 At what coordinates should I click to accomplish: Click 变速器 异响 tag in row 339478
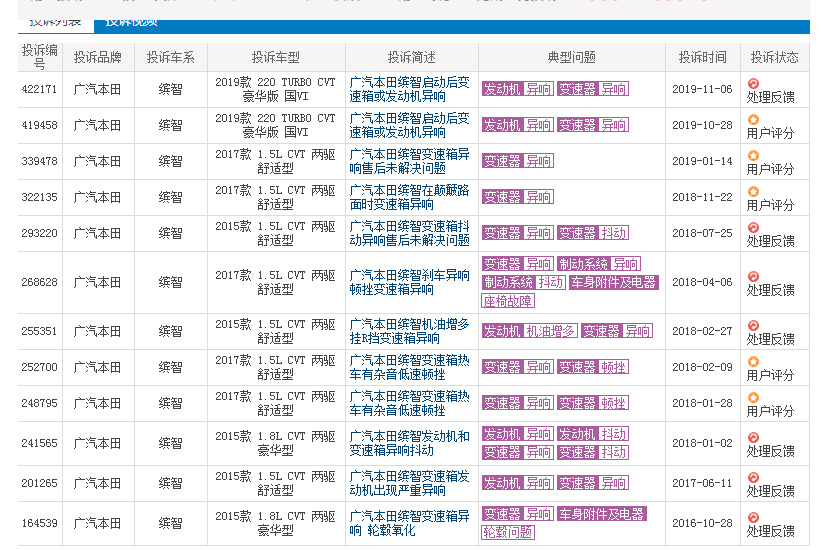[517, 161]
